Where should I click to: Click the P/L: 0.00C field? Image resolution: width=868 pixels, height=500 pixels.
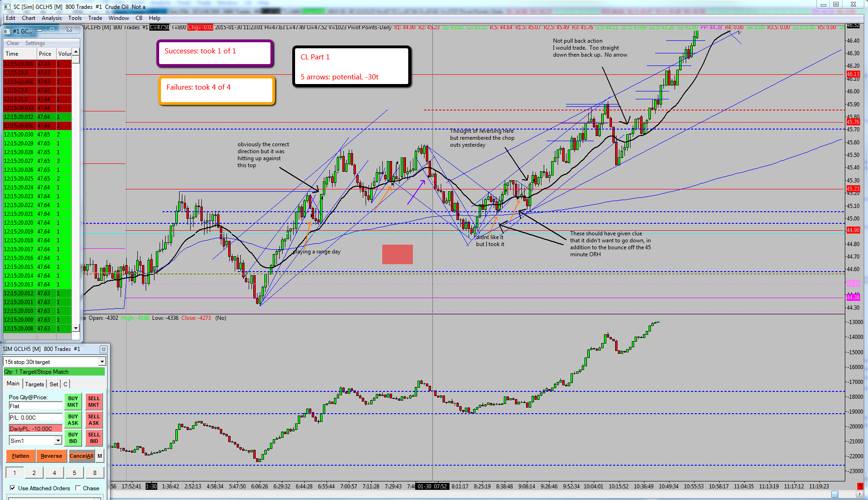pyautogui.click(x=35, y=417)
